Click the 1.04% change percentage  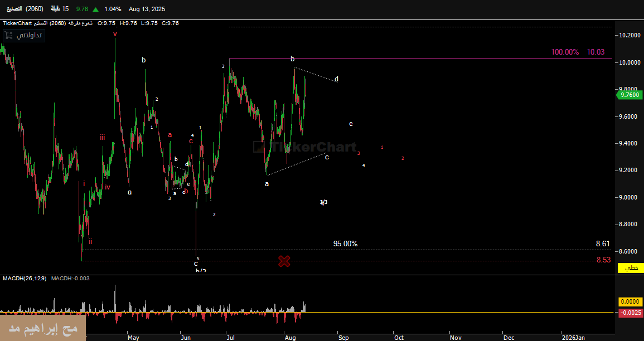click(113, 9)
